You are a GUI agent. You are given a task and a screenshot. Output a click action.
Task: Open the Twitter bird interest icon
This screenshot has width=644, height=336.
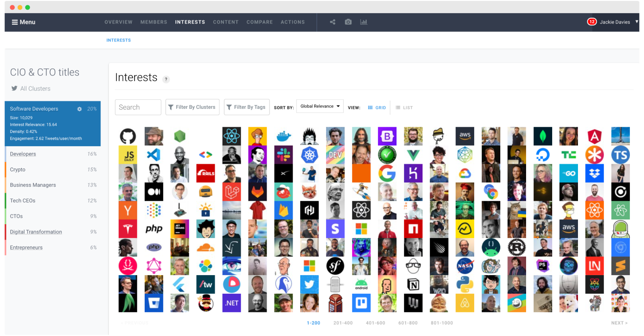click(309, 284)
